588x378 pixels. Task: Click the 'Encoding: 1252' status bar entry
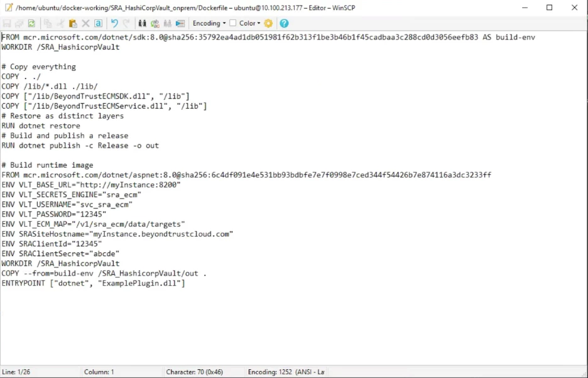point(286,372)
